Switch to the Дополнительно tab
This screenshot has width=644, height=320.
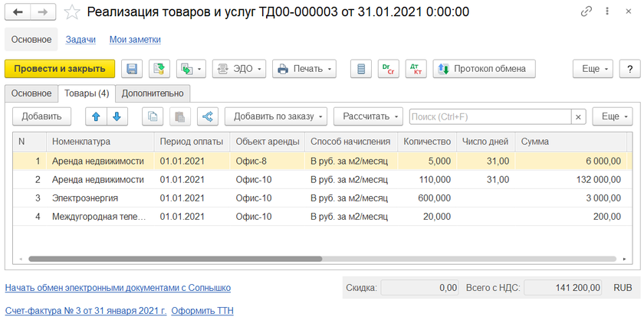point(153,93)
